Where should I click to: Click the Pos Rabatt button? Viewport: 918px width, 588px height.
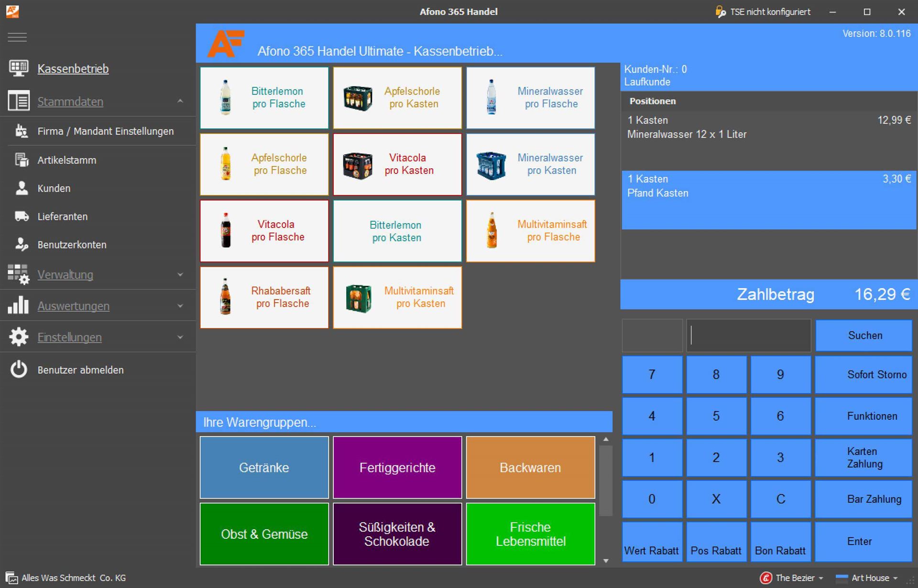point(716,542)
